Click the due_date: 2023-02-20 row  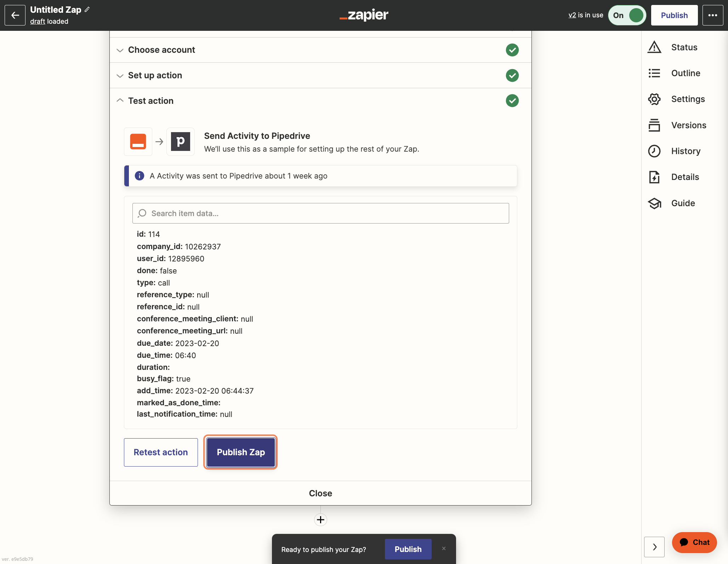[178, 343]
